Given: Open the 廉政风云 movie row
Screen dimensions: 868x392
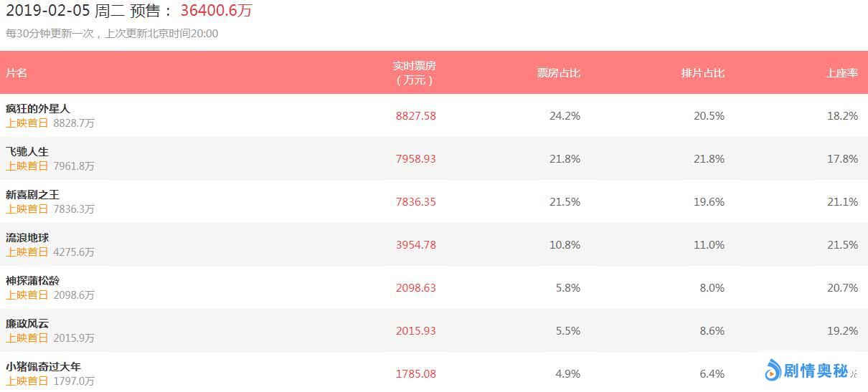Looking at the screenshot, I should [x=27, y=324].
